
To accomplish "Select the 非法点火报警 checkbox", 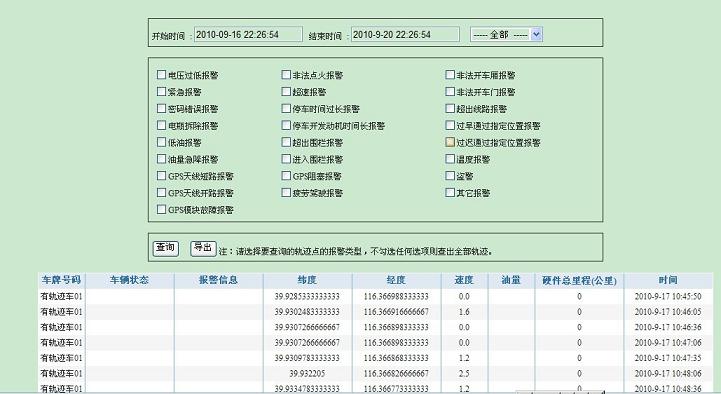I will click(x=286, y=74).
